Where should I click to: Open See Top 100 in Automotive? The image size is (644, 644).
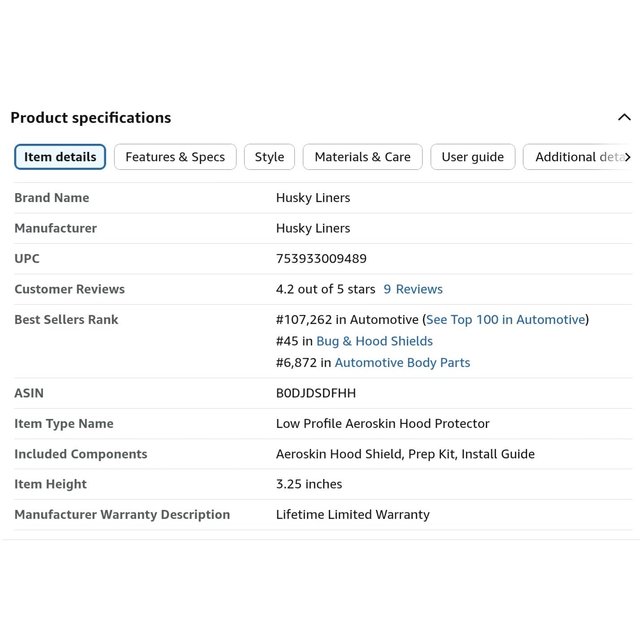506,320
